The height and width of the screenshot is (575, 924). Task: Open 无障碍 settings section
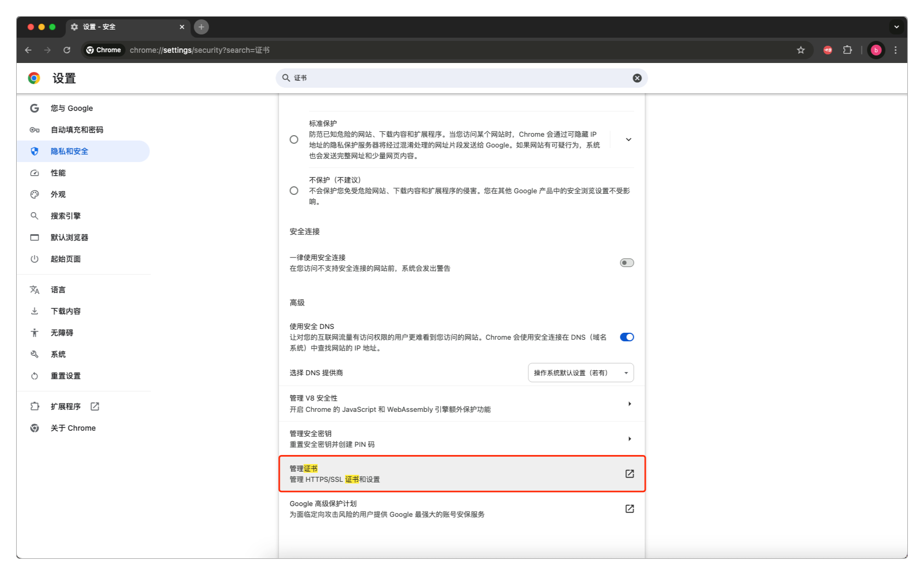pos(83,333)
